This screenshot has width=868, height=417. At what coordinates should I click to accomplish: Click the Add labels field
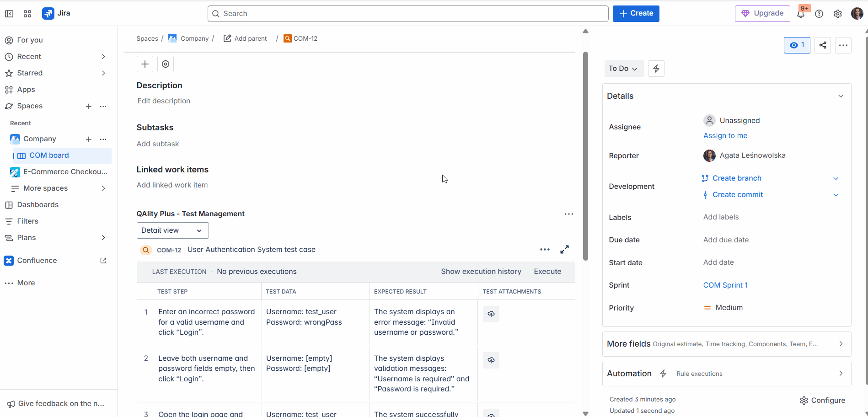(721, 217)
